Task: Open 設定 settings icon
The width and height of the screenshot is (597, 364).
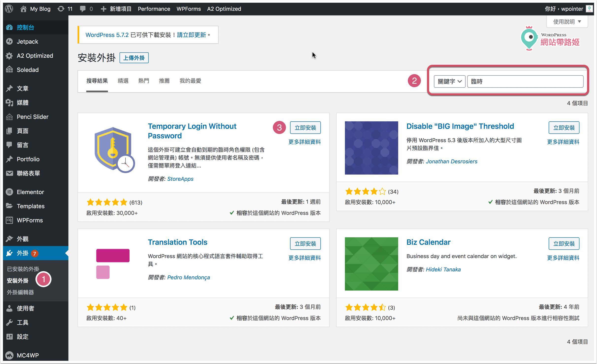Action: [9, 337]
